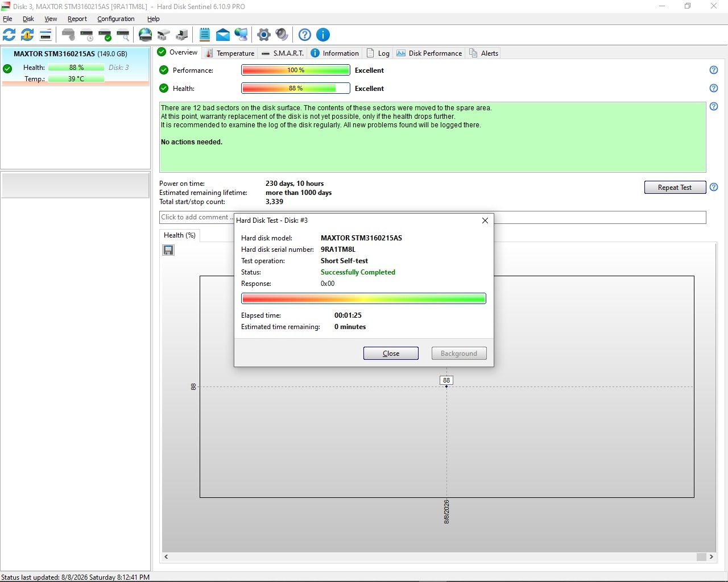Click the speaker sound toolbar icon
728x582 pixels.
point(282,35)
